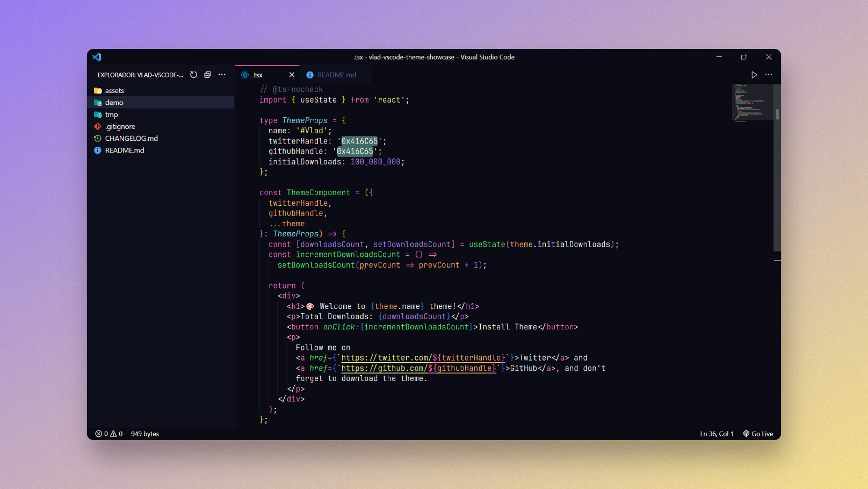
Task: Click the editor vertical scrollbar
Action: pyautogui.click(x=777, y=168)
